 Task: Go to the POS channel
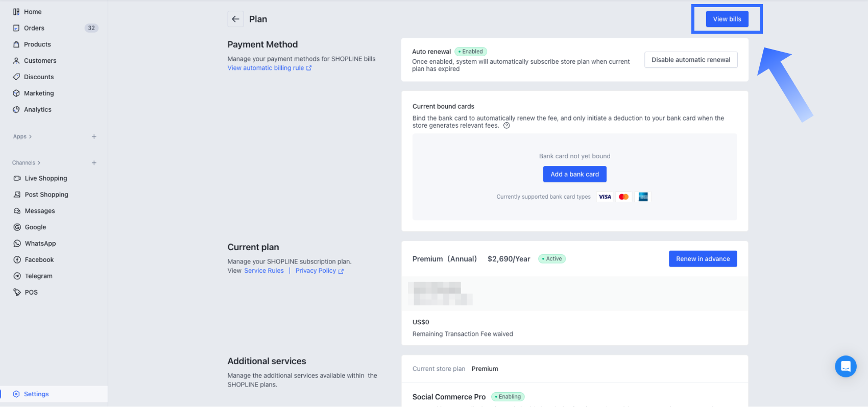[x=31, y=293]
